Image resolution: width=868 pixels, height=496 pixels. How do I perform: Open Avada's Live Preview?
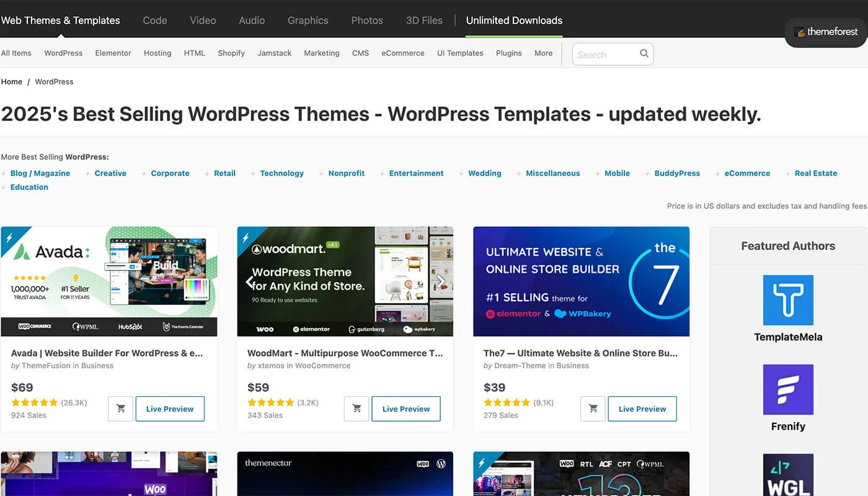click(169, 409)
